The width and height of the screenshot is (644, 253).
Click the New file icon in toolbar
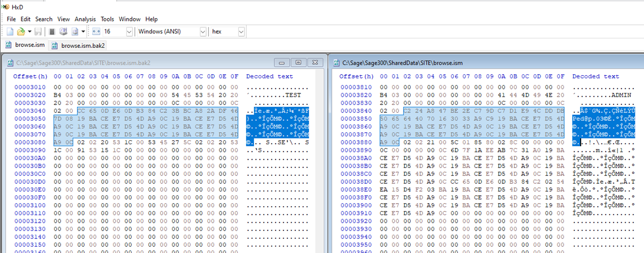[10, 32]
